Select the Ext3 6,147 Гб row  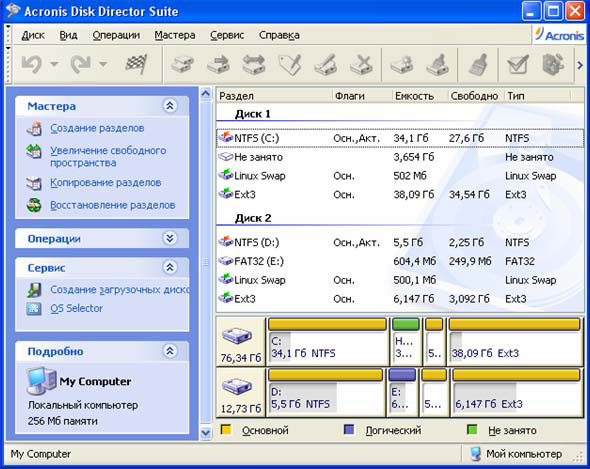[400, 299]
